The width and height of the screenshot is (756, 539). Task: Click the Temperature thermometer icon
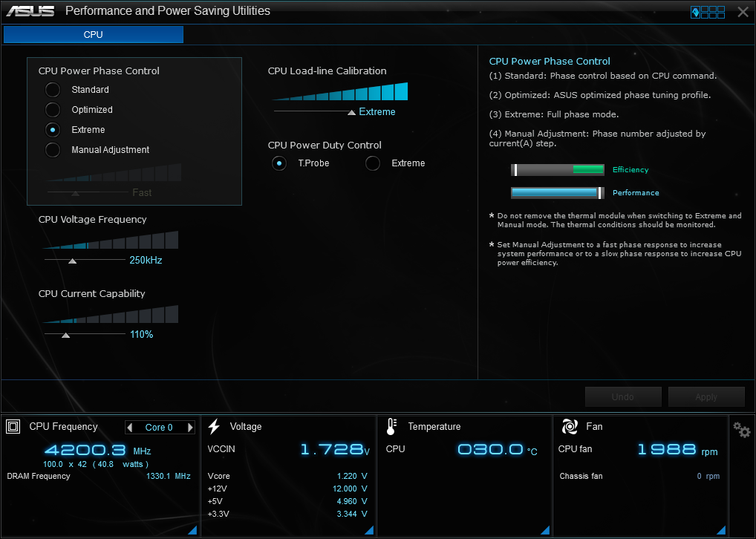pos(391,427)
